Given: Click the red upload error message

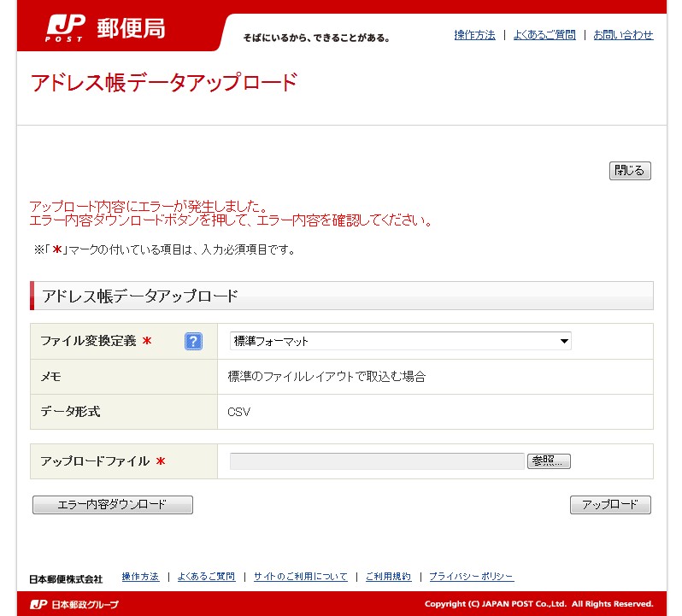Looking at the screenshot, I should tap(231, 214).
